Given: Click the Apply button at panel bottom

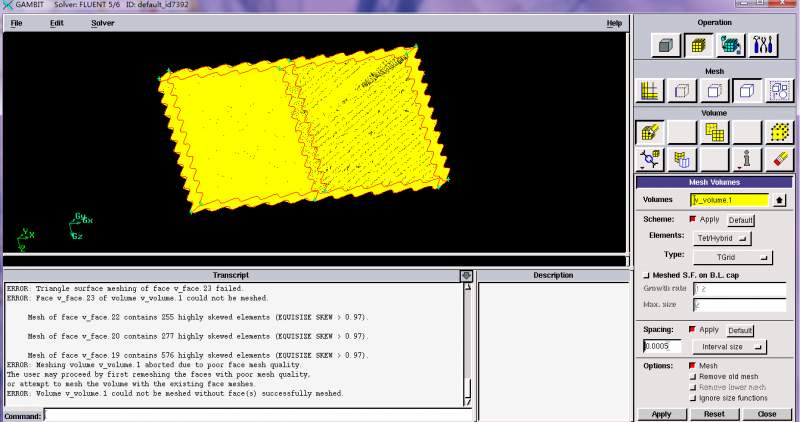Looking at the screenshot, I should click(x=661, y=414).
